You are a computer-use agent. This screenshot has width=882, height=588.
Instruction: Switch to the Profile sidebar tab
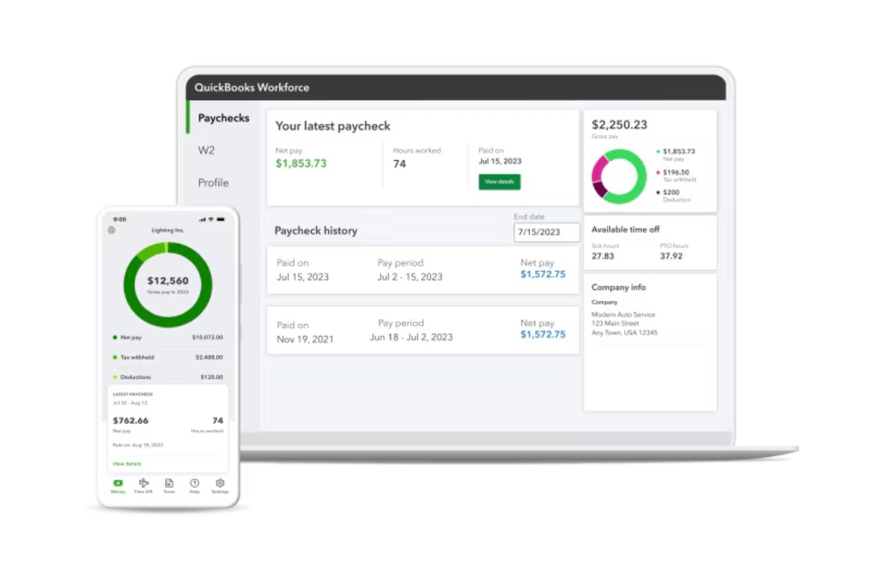coord(213,182)
